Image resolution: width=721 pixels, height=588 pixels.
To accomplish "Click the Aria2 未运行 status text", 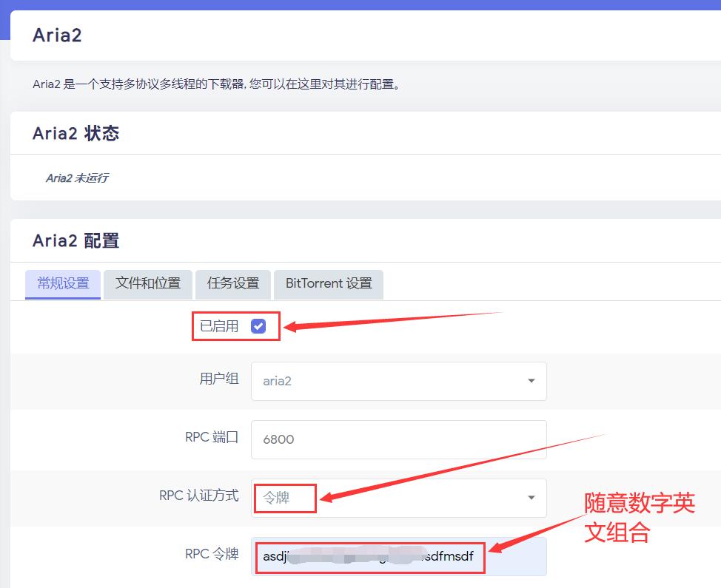I will pyautogui.click(x=77, y=178).
